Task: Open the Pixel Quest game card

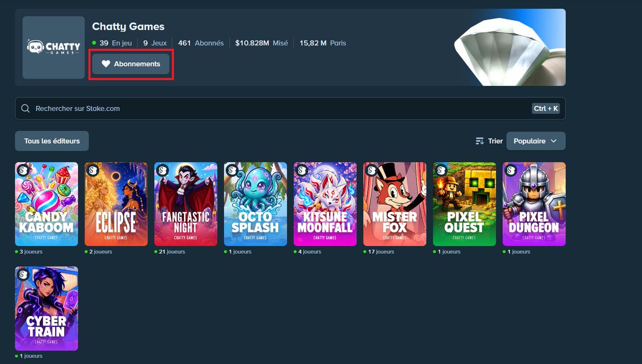Action: pos(464,204)
